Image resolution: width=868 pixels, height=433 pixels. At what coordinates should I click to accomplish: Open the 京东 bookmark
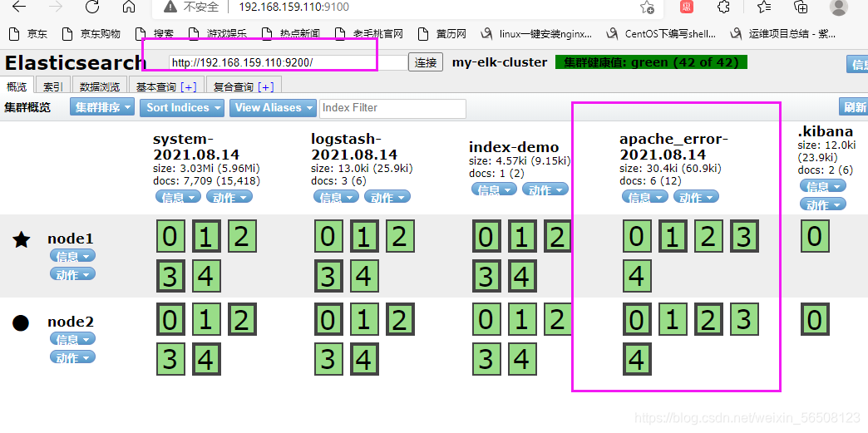pos(29,34)
